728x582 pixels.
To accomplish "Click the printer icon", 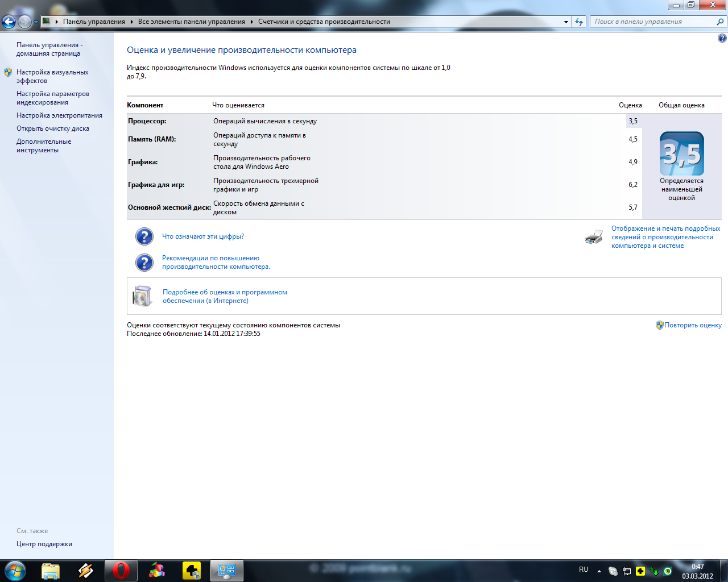I will point(594,237).
